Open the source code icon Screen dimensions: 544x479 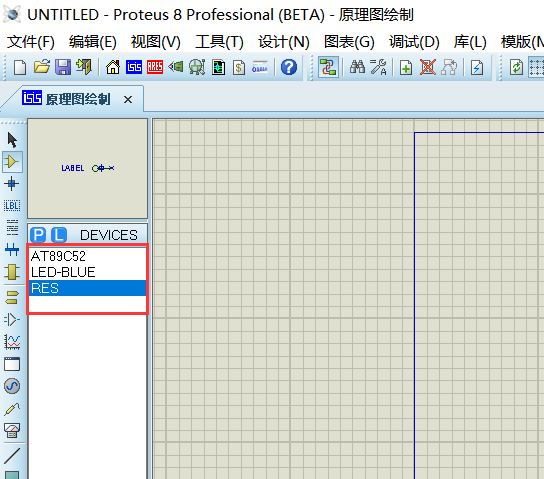click(x=260, y=67)
